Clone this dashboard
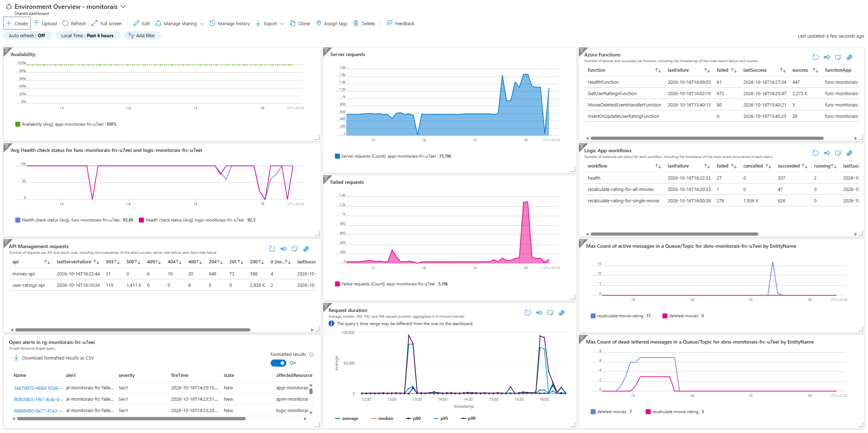 coord(300,23)
